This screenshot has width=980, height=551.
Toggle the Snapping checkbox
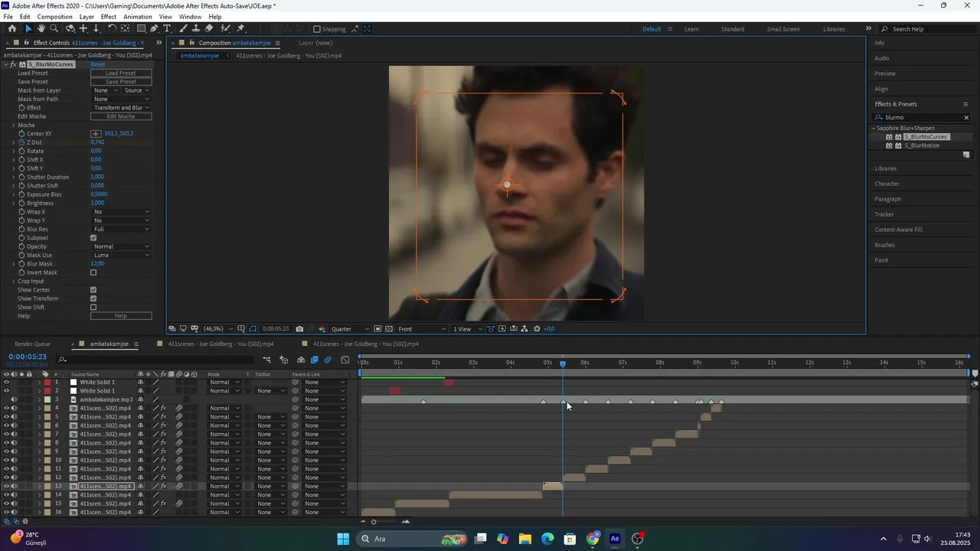pos(317,29)
